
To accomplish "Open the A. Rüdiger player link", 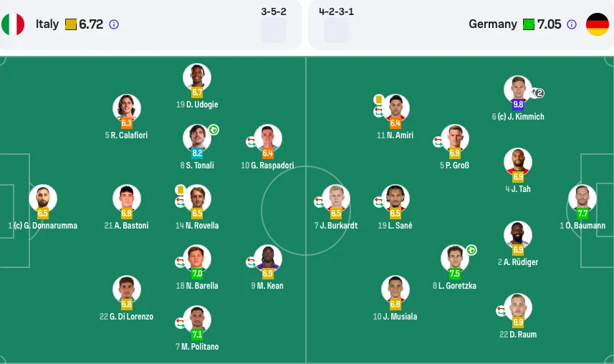I will click(518, 262).
